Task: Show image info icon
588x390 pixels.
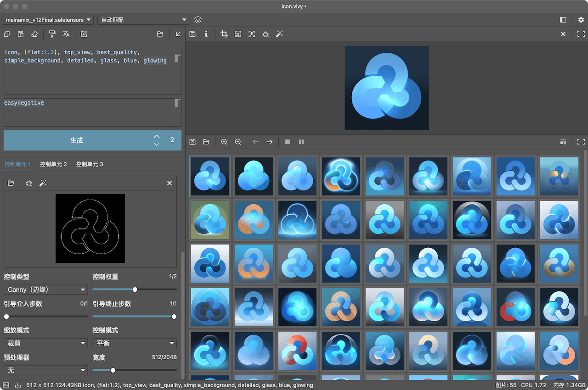Action: [206, 34]
